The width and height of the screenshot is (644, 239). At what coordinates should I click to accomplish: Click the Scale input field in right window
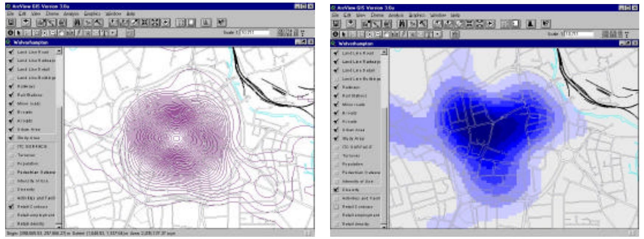[x=579, y=34]
